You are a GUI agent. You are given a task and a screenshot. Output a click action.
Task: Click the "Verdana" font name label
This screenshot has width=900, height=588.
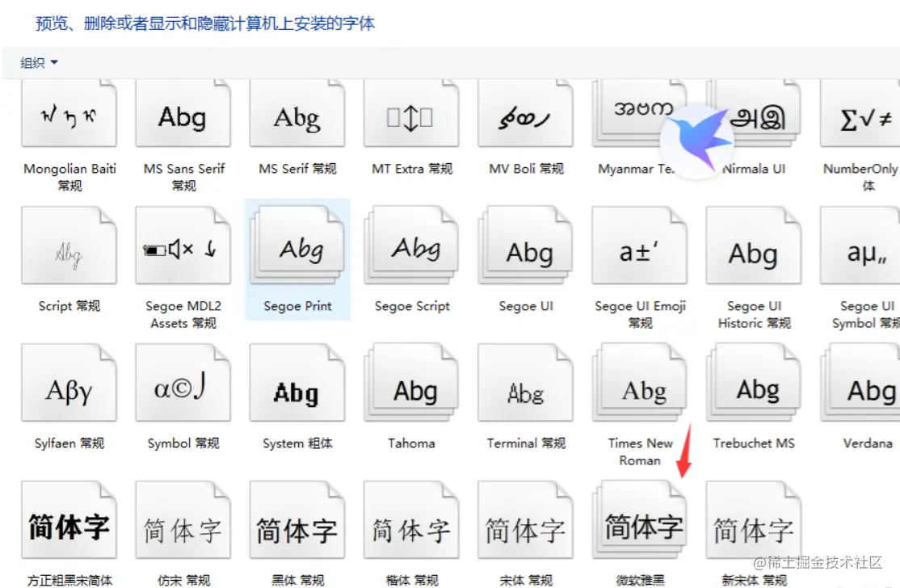[x=868, y=443]
